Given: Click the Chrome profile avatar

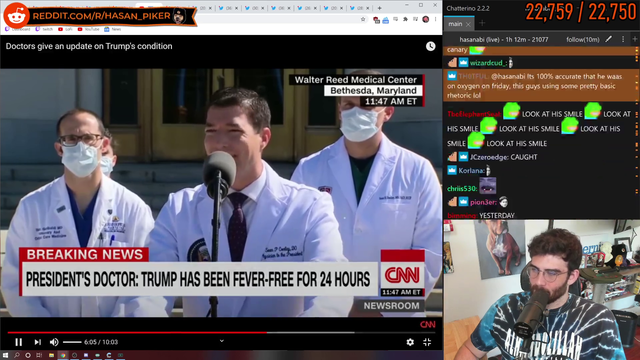Looking at the screenshot, I should click(x=426, y=19).
